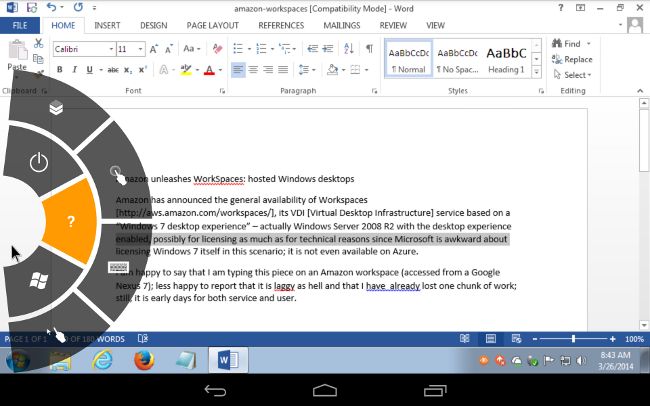The image size is (650, 406).
Task: Click the Multilevel list icon
Action: click(285, 49)
